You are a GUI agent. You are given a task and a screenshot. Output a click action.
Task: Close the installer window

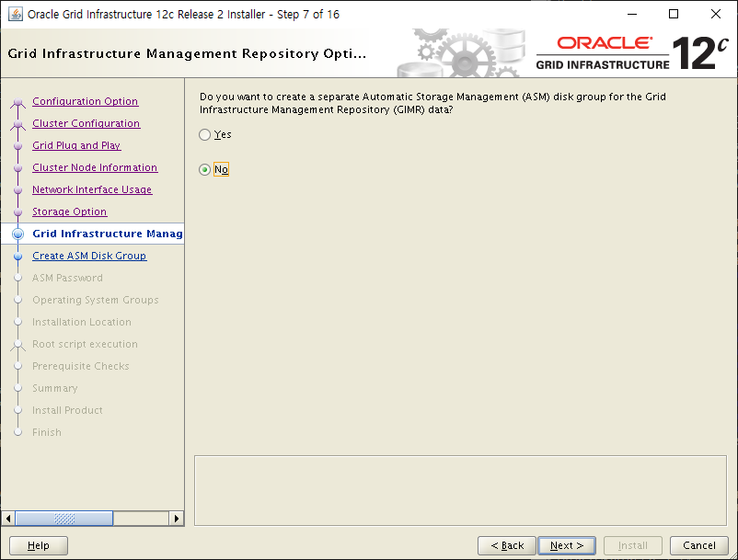pyautogui.click(x=715, y=14)
